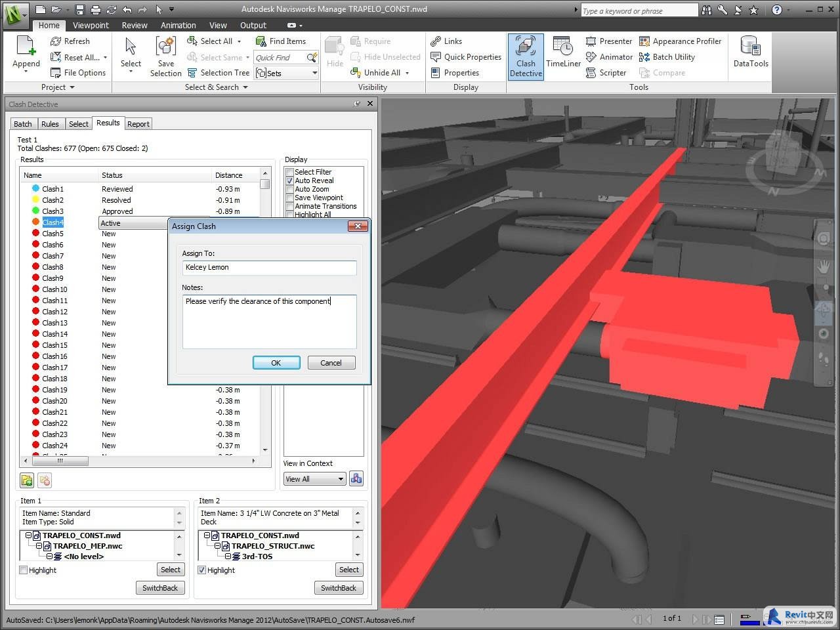Confirm Assign Clash with OK
840x630 pixels.
276,363
